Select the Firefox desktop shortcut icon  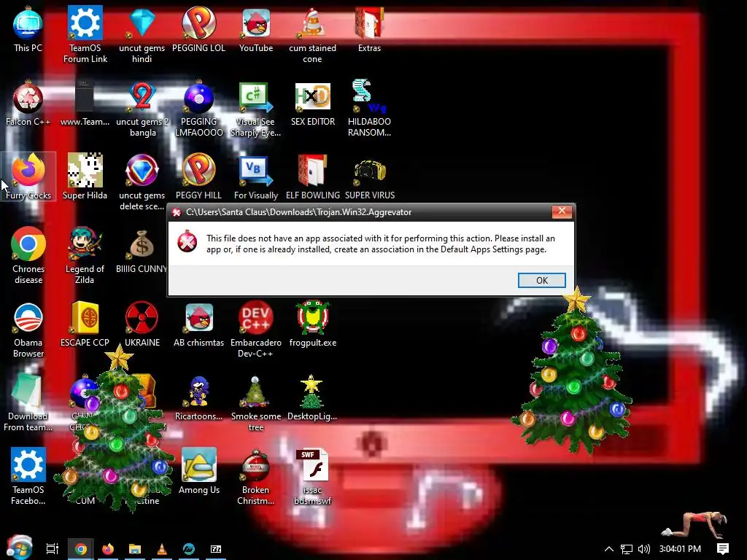tap(28, 176)
